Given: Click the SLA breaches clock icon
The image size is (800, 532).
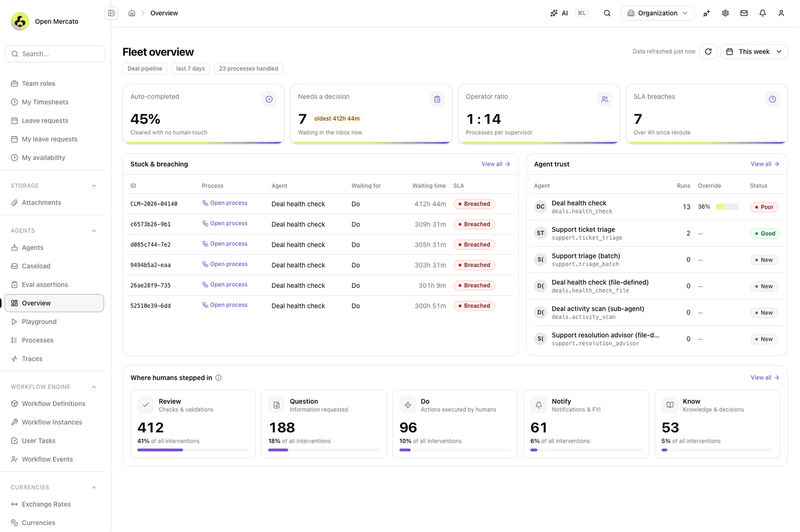Looking at the screenshot, I should (772, 99).
